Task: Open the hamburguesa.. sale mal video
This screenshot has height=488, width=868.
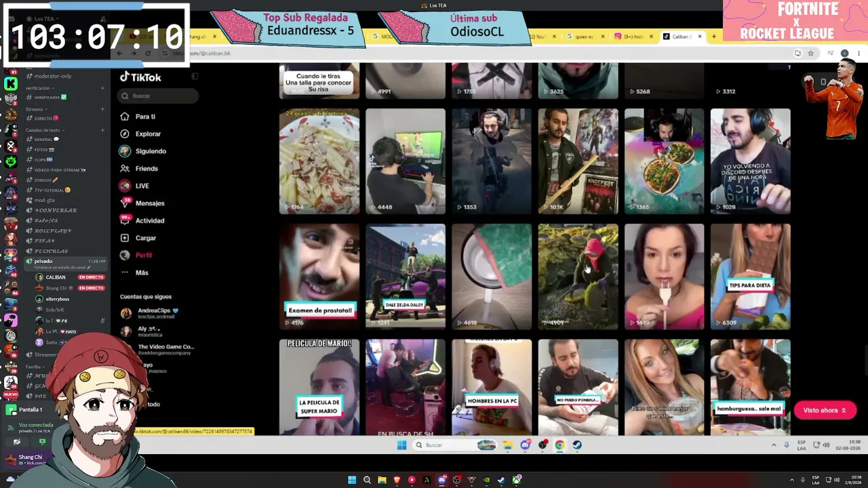Action: (x=750, y=387)
